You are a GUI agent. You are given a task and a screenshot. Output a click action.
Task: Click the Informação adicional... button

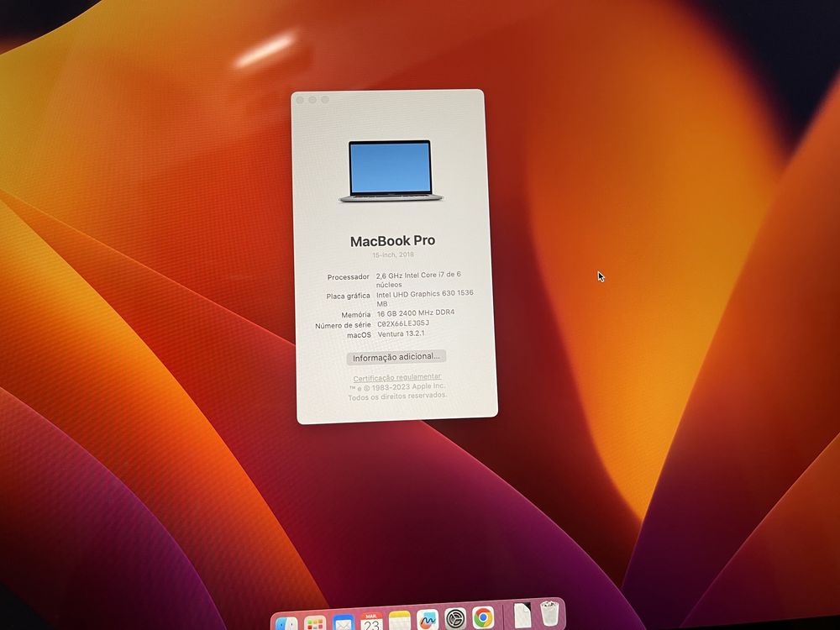coord(396,357)
